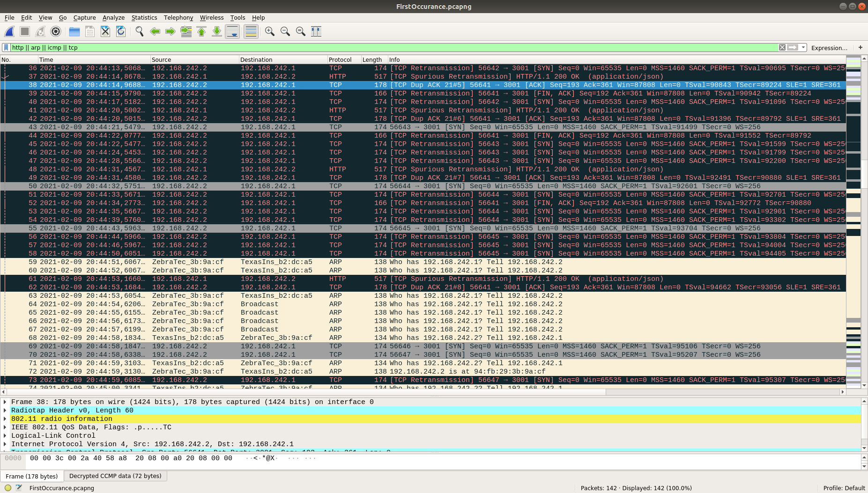Click the Expression... button
Screen dimensions: 868x493
tap(829, 47)
